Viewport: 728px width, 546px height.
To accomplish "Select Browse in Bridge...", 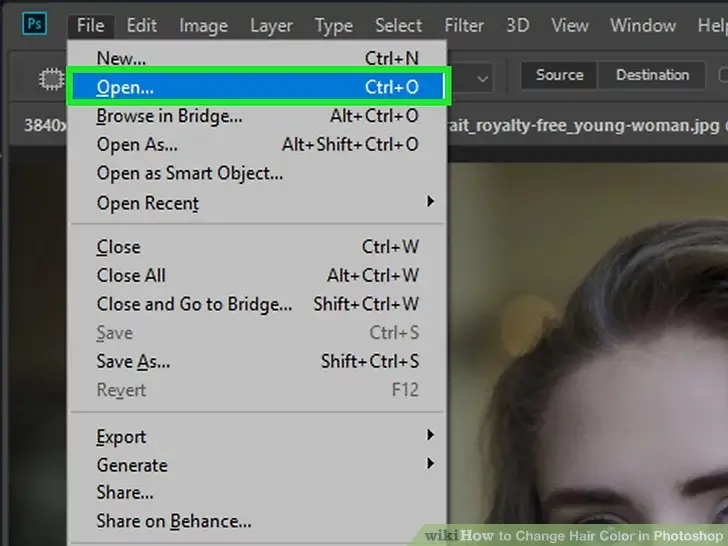I will point(169,116).
